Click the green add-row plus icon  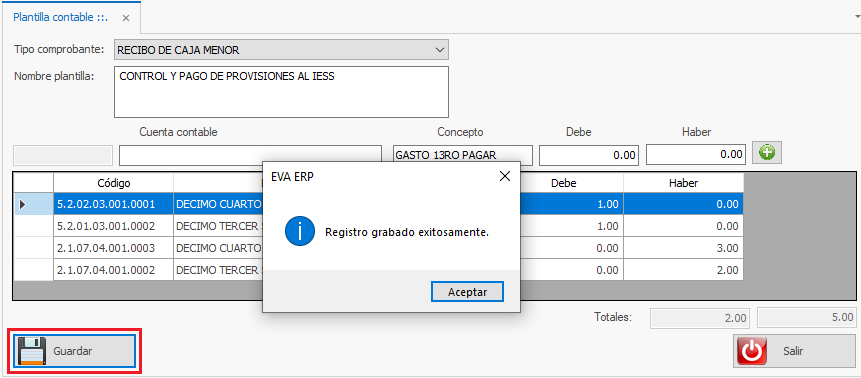[x=767, y=153]
